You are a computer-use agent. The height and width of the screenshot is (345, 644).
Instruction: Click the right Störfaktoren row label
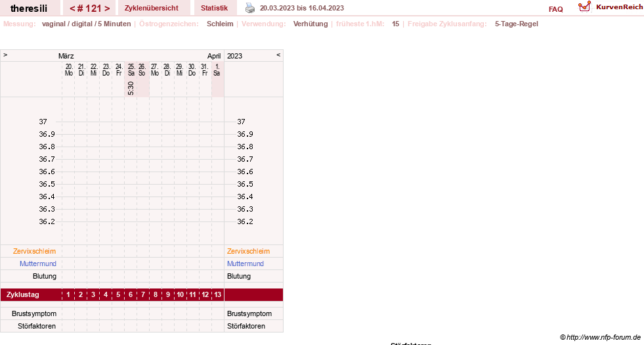point(246,326)
